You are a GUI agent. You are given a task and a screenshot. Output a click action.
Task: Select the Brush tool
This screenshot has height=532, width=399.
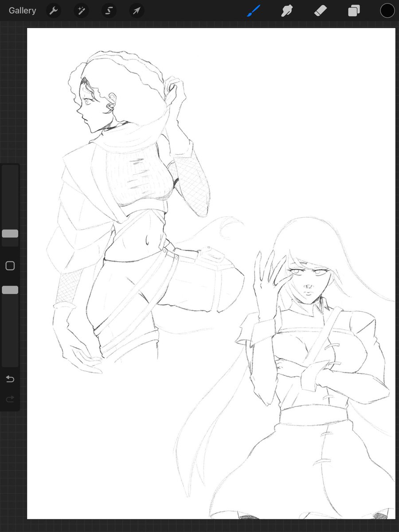pyautogui.click(x=254, y=11)
